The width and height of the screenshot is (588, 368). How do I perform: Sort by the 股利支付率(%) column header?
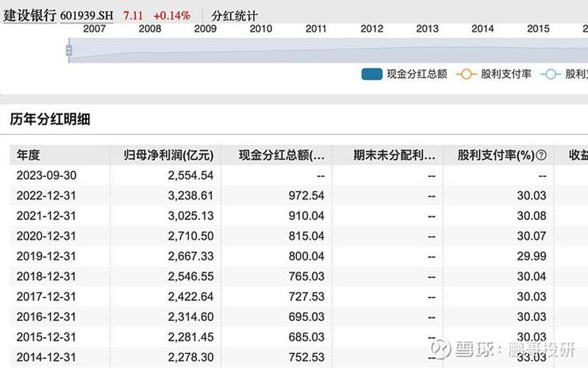[x=495, y=155]
